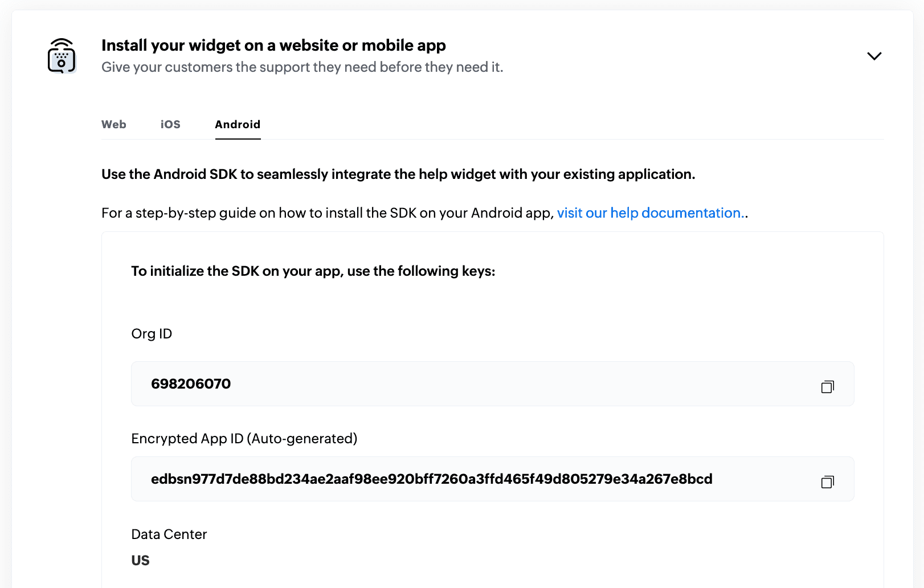Image resolution: width=924 pixels, height=588 pixels.
Task: Click the step-by-step guide sentence text
Action: click(327, 213)
